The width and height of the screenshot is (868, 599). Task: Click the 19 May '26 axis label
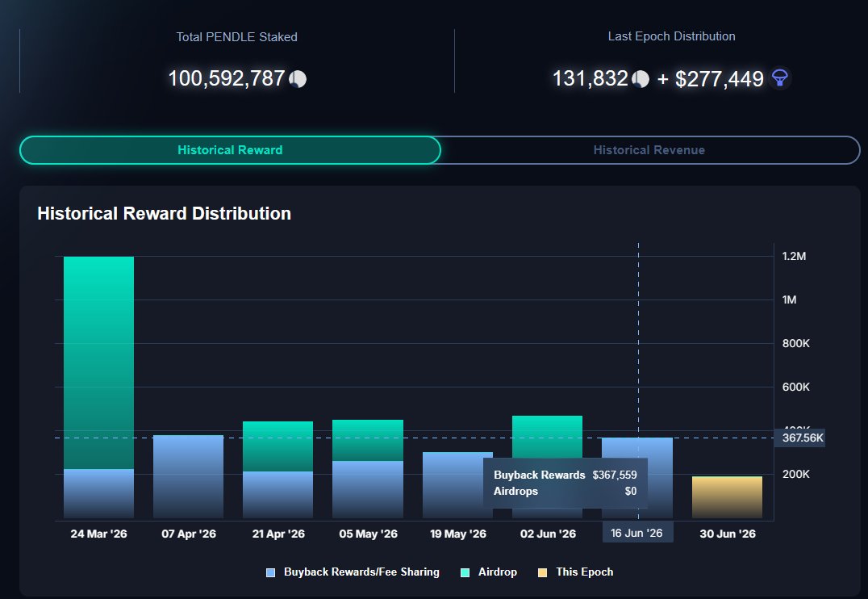(458, 534)
